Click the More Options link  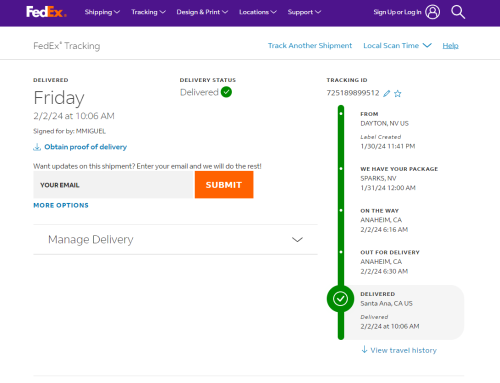tap(61, 205)
